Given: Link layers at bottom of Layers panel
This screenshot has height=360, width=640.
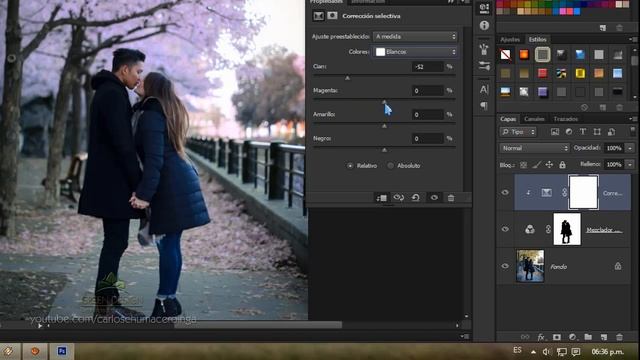Looking at the screenshot, I should (525, 337).
